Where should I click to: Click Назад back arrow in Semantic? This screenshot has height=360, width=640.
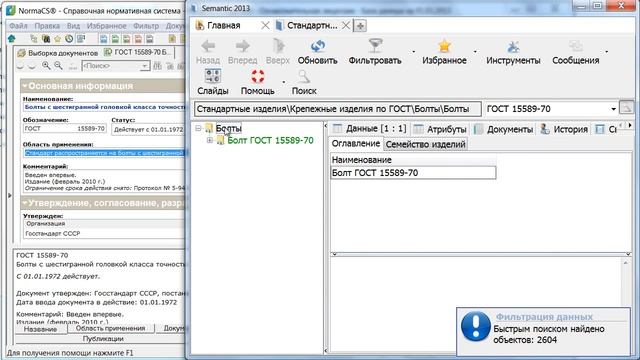click(208, 46)
